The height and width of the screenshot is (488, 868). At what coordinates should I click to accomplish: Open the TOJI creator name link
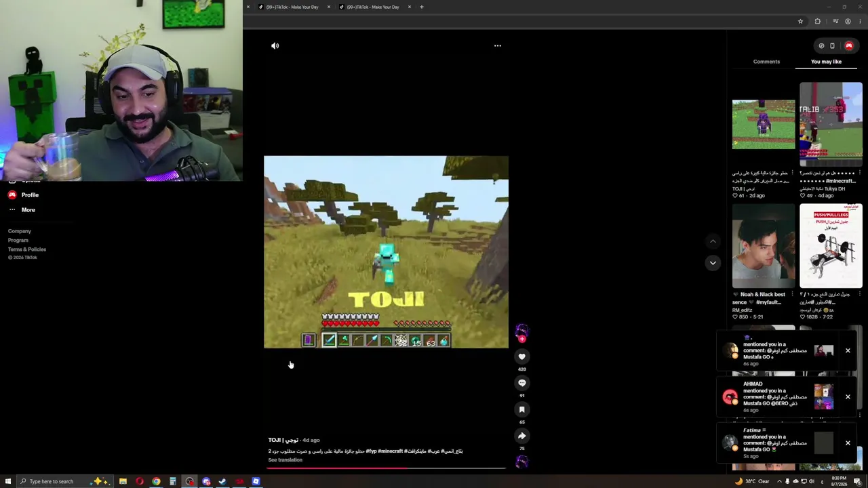[283, 441]
